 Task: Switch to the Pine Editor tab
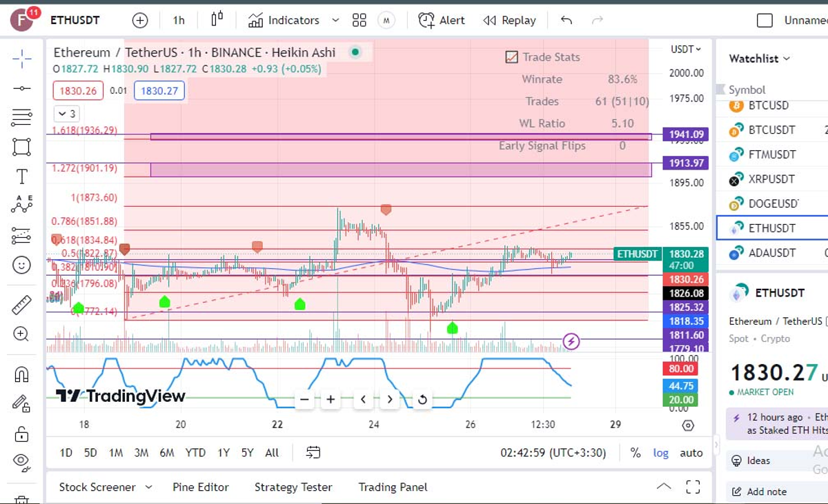pos(200,487)
